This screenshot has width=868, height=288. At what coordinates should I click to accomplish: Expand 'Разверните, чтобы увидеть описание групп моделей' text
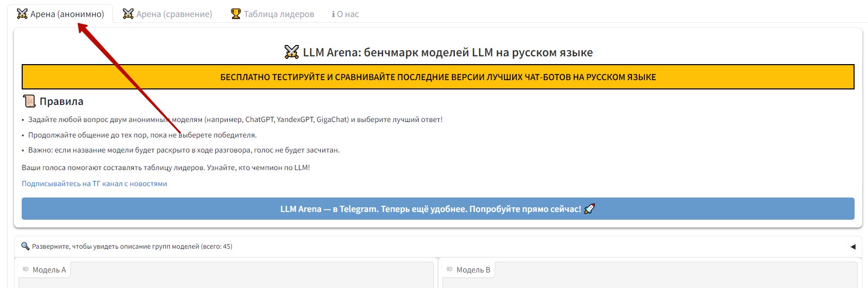click(132, 247)
